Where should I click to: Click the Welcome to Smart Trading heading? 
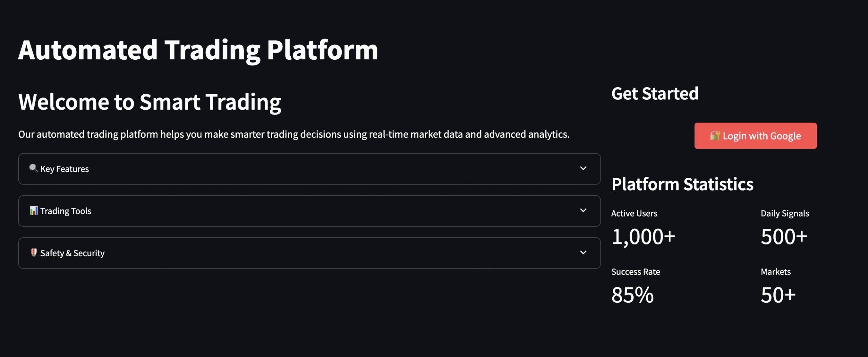(150, 102)
